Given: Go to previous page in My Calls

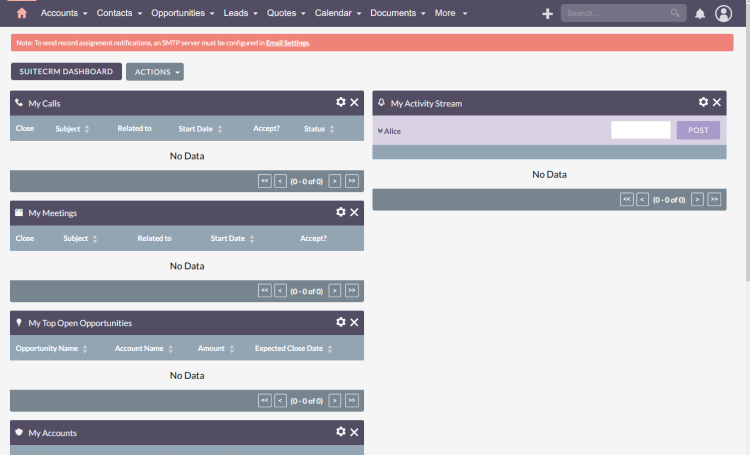Looking at the screenshot, I should coord(280,181).
